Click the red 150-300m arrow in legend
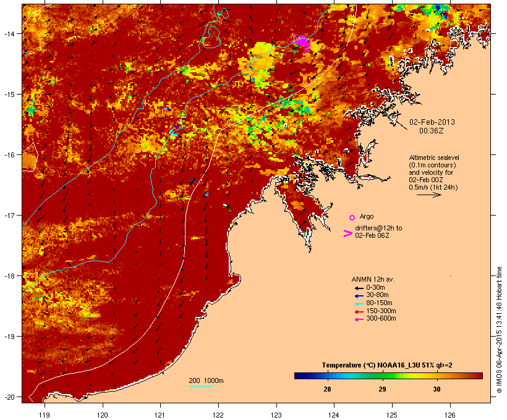This screenshot has width=507, height=420. (x=359, y=312)
